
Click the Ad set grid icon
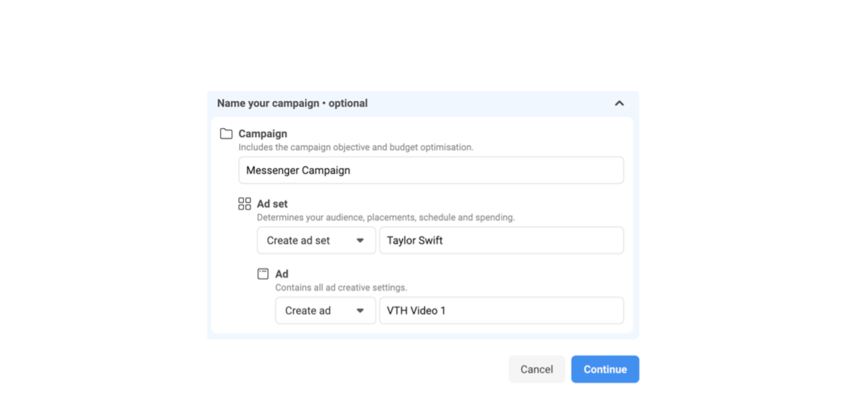coord(244,204)
